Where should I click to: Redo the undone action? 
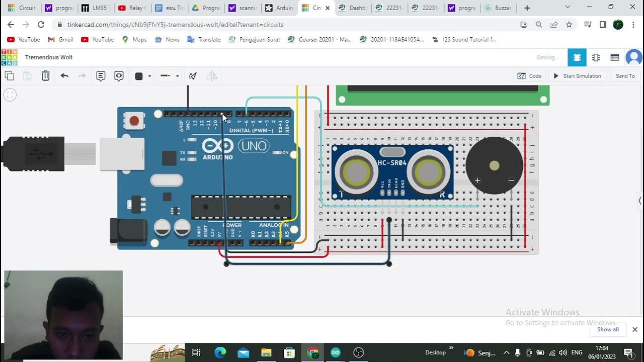[x=82, y=76]
